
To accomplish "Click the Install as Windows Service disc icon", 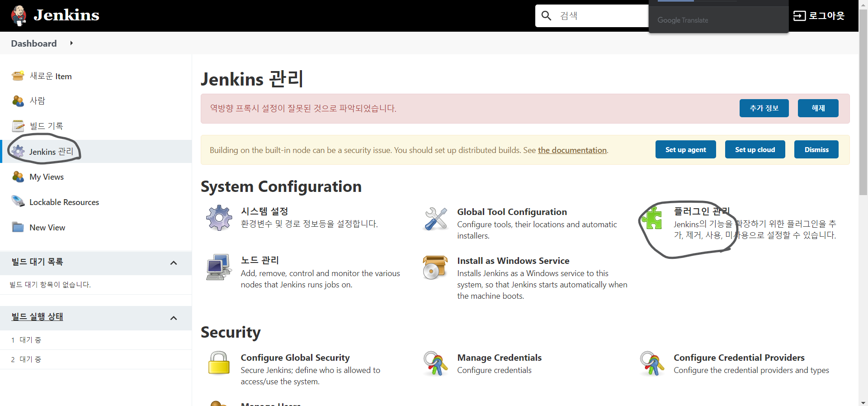I will point(435,267).
